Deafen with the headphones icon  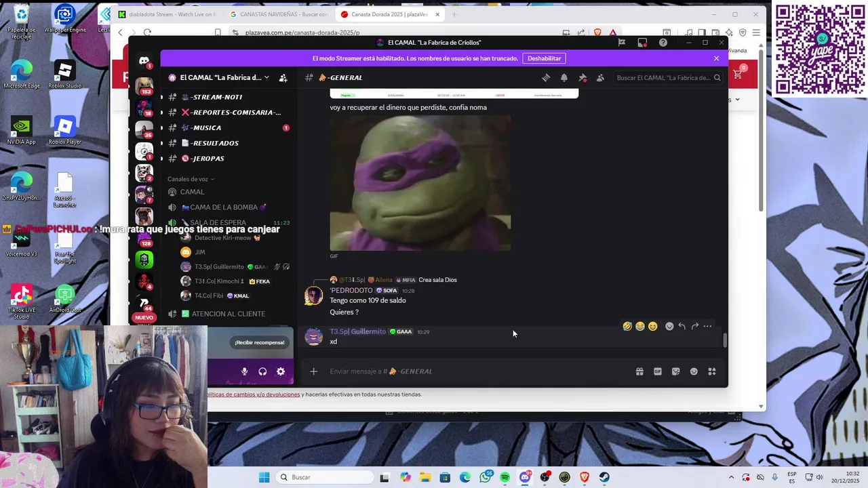[x=262, y=371]
